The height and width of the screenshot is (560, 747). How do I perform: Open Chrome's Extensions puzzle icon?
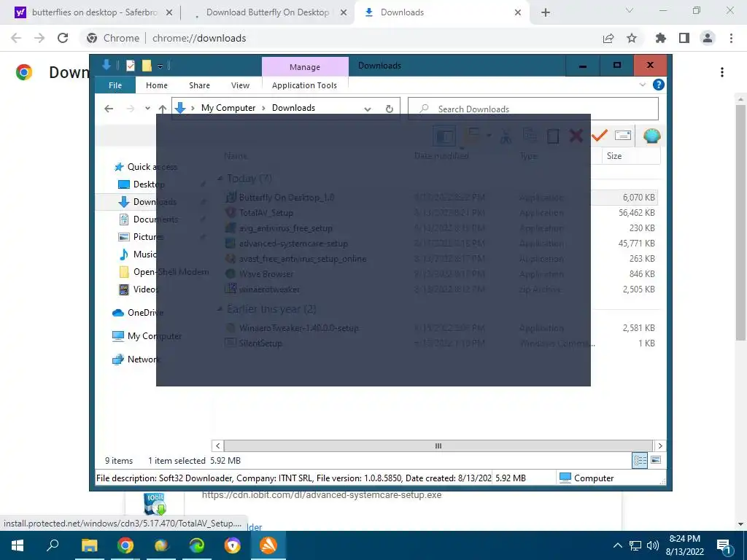[660, 38]
